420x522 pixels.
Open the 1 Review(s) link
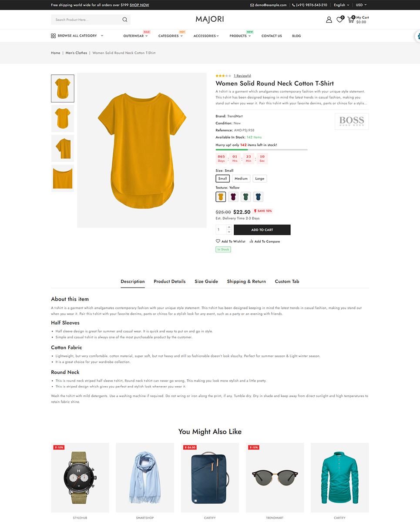point(242,76)
